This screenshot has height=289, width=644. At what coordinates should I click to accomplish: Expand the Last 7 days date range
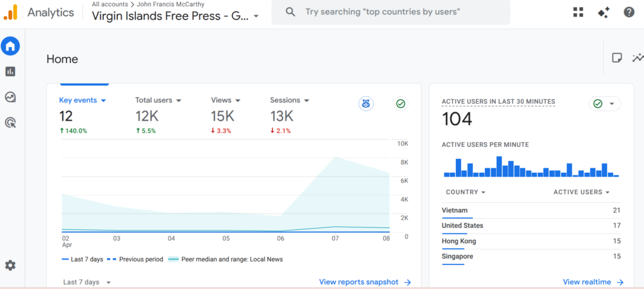click(87, 283)
